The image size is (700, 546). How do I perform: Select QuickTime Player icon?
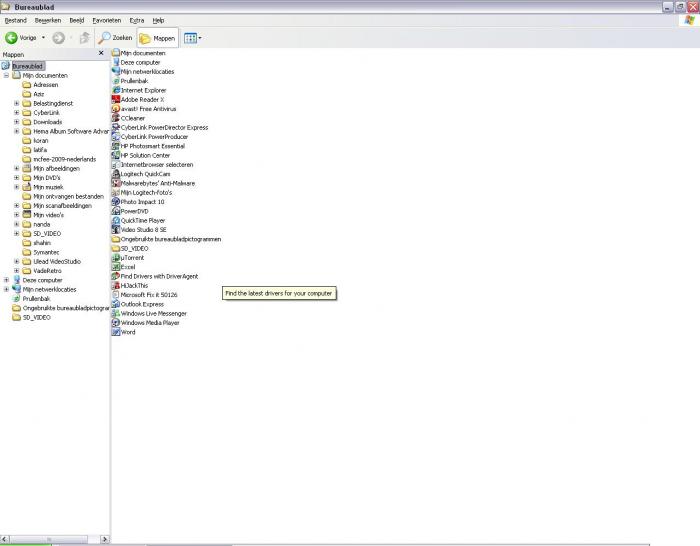pyautogui.click(x=116, y=221)
